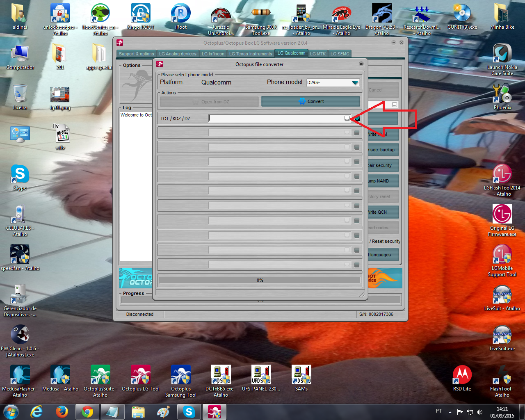This screenshot has width=525, height=420.
Task: Switch to the LG MTK tab
Action: pos(318,54)
